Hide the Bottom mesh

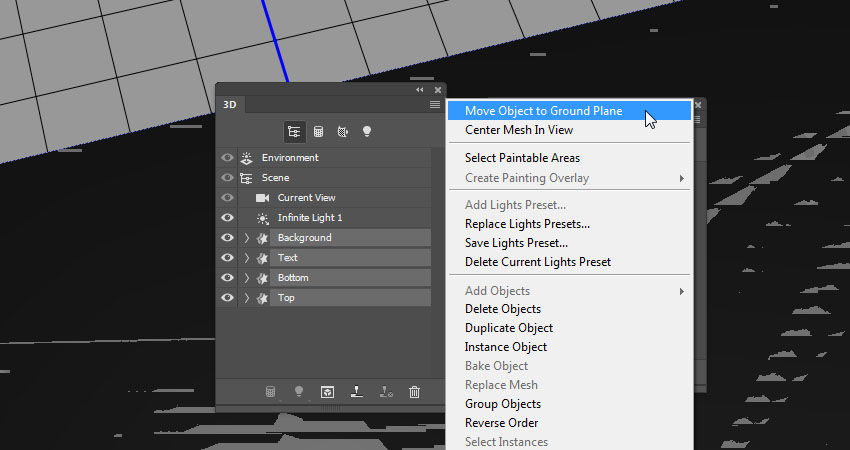pyautogui.click(x=227, y=278)
